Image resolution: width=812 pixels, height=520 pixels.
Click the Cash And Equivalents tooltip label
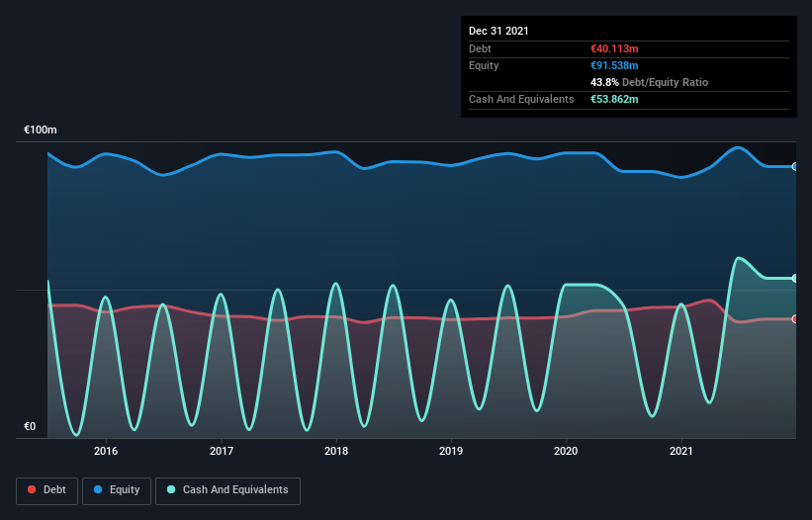pos(521,99)
